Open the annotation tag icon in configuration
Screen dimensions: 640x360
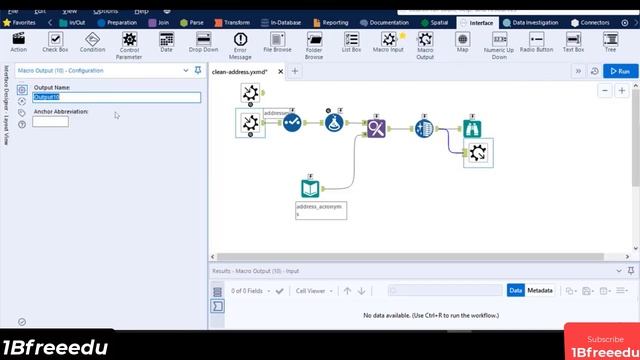click(22, 113)
